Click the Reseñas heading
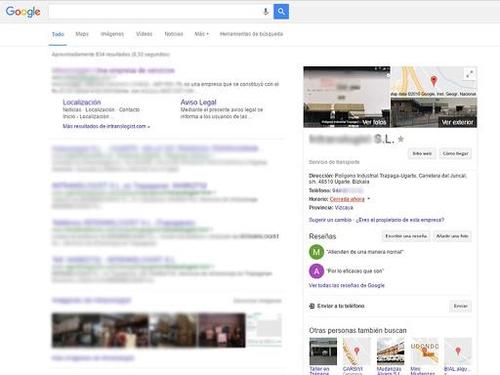500x375 pixels. click(322, 236)
